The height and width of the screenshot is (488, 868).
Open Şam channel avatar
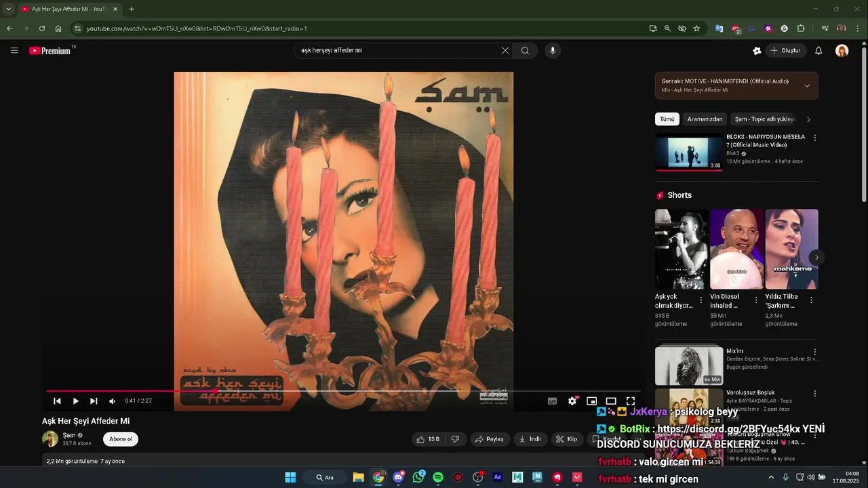(50, 439)
